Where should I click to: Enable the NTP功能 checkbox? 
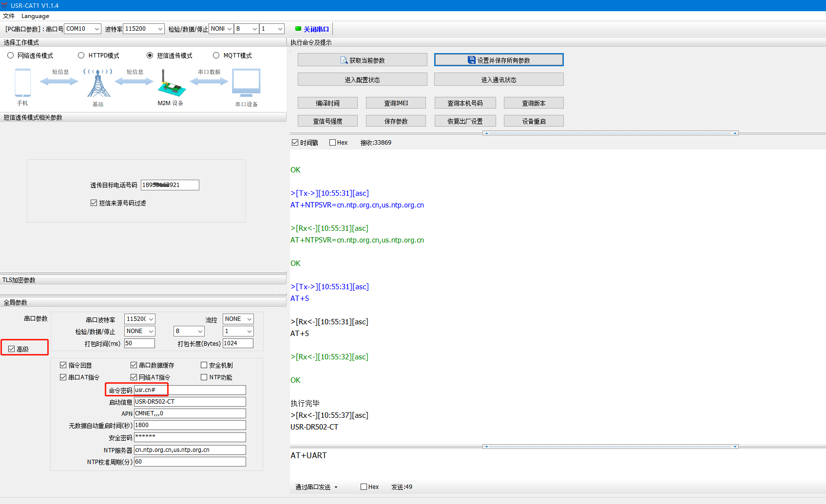tap(204, 377)
